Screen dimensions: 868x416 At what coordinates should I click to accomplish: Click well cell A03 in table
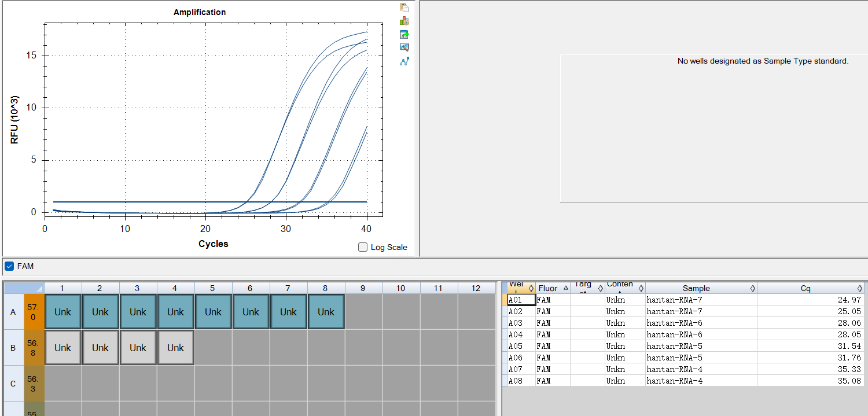[521, 323]
